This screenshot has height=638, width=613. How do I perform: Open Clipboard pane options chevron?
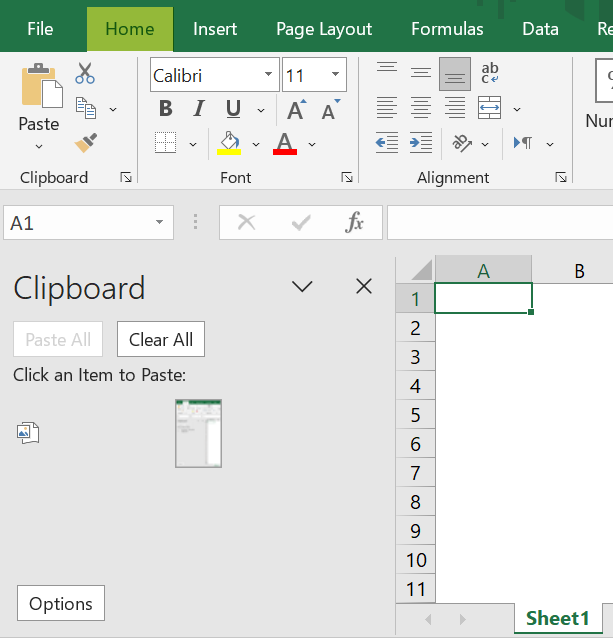[302, 286]
